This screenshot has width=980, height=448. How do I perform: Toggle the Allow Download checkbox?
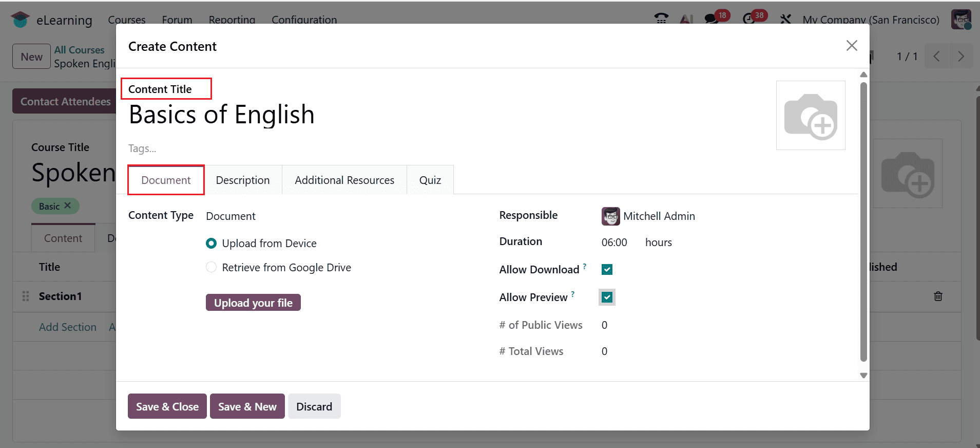pyautogui.click(x=607, y=270)
